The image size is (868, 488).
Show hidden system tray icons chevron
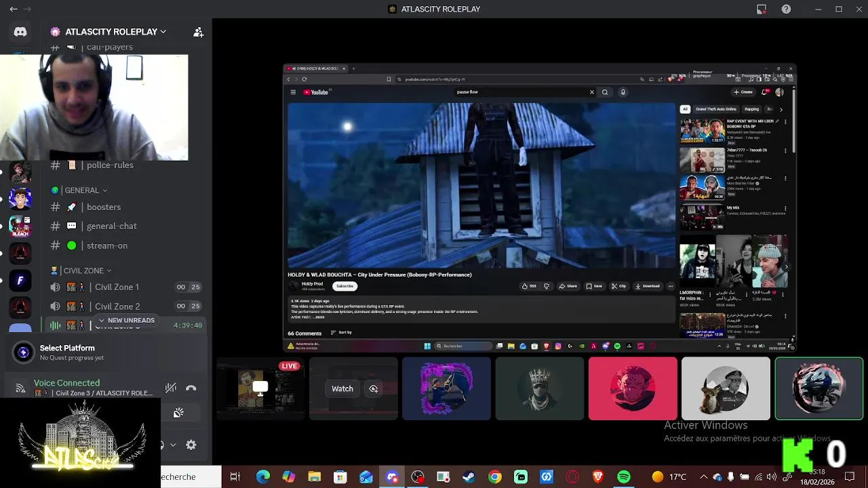(x=703, y=477)
